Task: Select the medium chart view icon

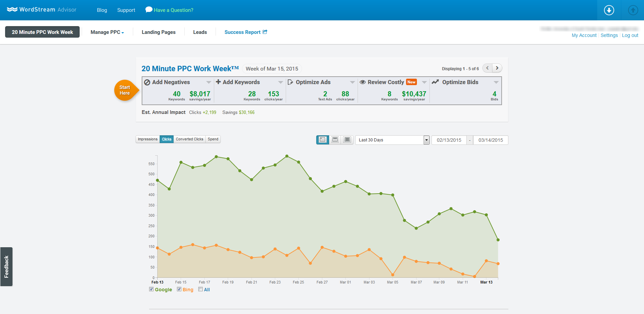Action: pos(335,140)
